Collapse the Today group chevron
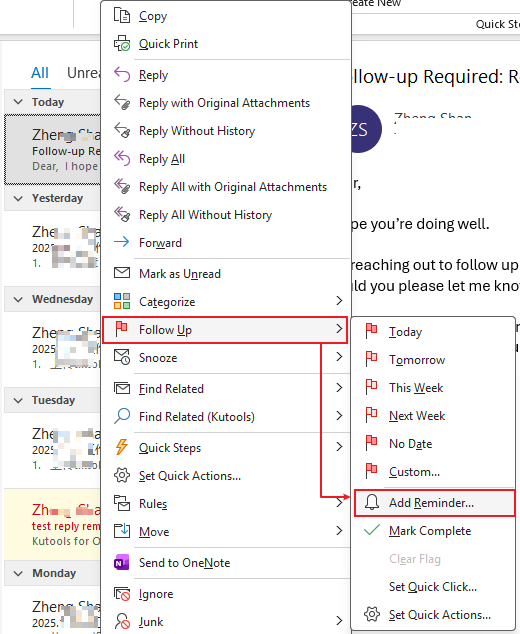This screenshot has width=520, height=634. point(18,102)
